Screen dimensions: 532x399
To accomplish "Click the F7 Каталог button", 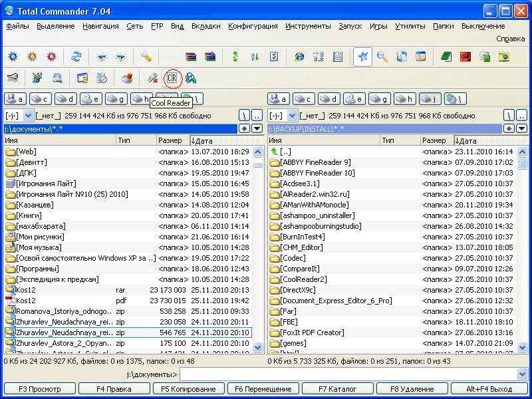I will coord(338,389).
